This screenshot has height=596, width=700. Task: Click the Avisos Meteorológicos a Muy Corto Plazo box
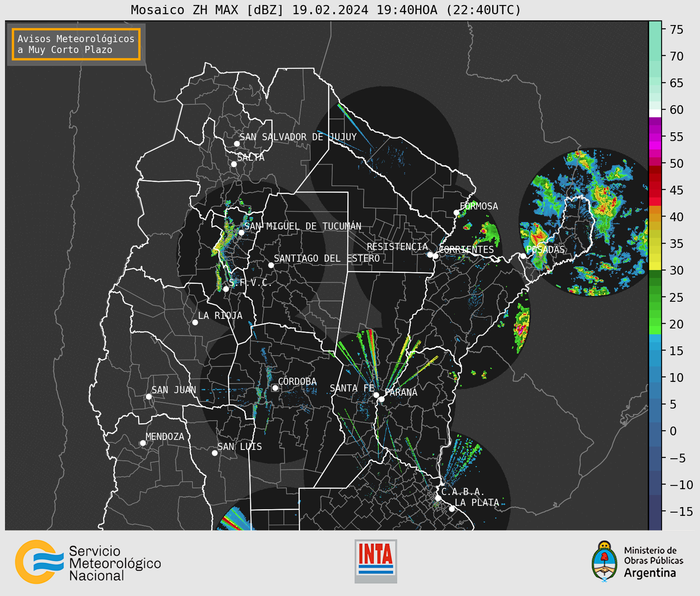point(76,44)
